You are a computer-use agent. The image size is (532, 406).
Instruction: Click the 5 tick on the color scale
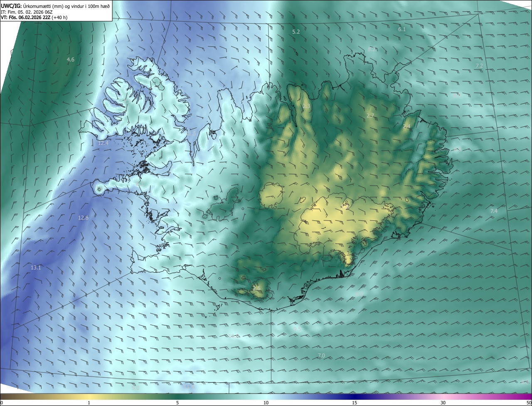177,403
